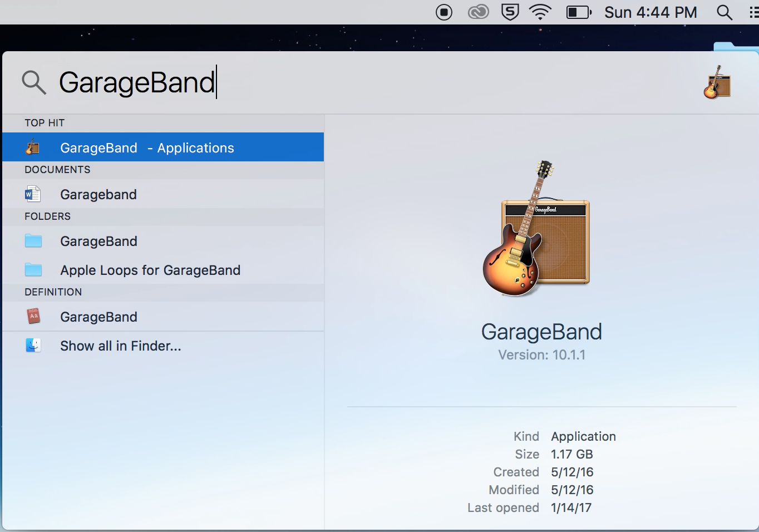Open the Garageband Word document result

(x=163, y=194)
